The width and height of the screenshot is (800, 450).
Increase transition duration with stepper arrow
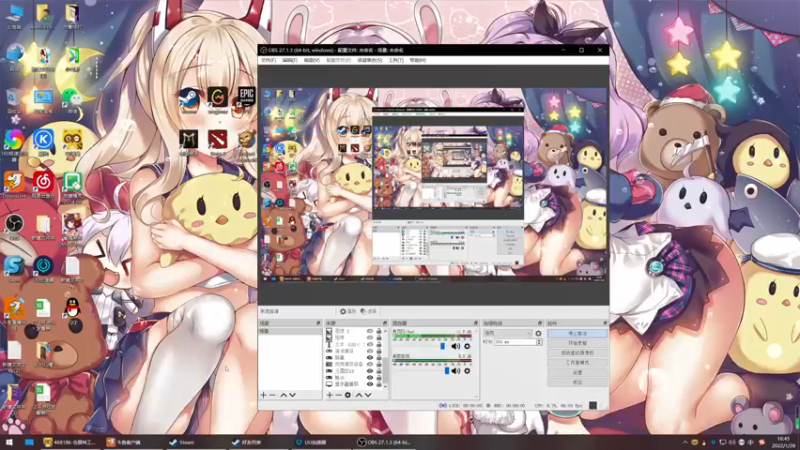point(537,340)
